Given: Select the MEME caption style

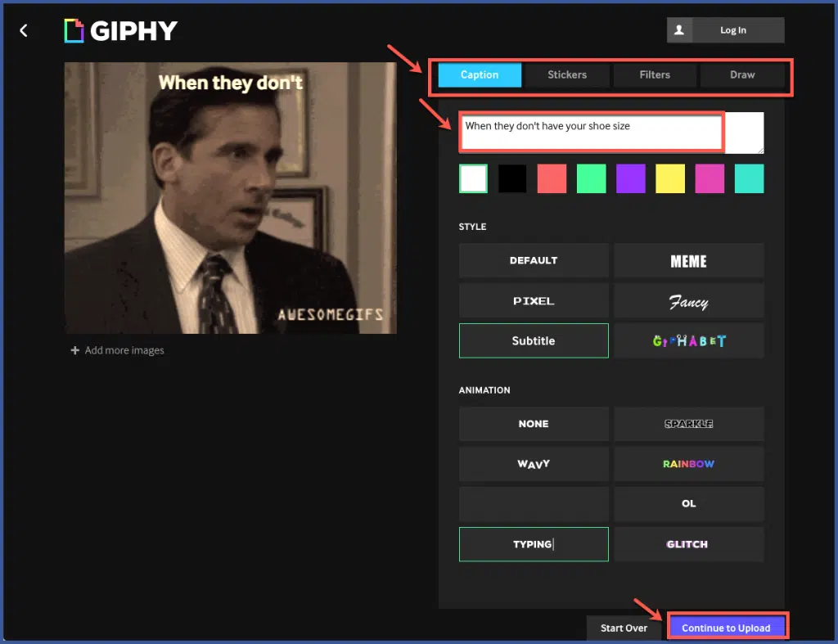Looking at the screenshot, I should tap(688, 260).
